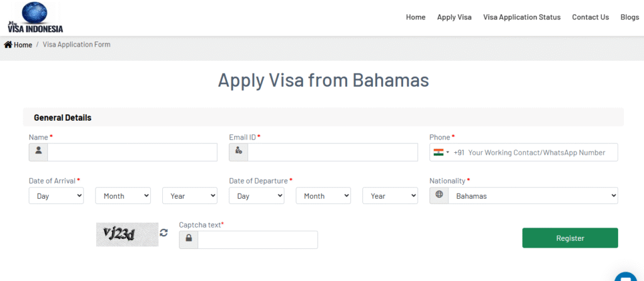644x281 pixels.
Task: Expand Date of Arrival Month dropdown
Action: tap(123, 196)
